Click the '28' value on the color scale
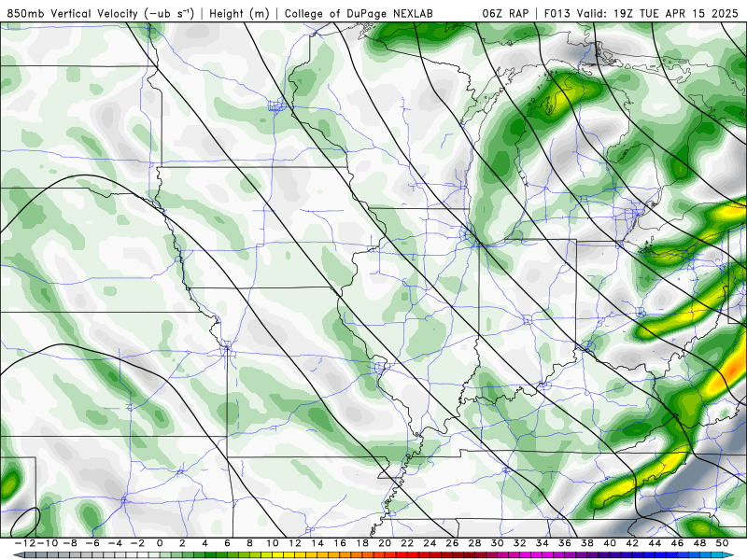747x560 pixels. [474, 543]
